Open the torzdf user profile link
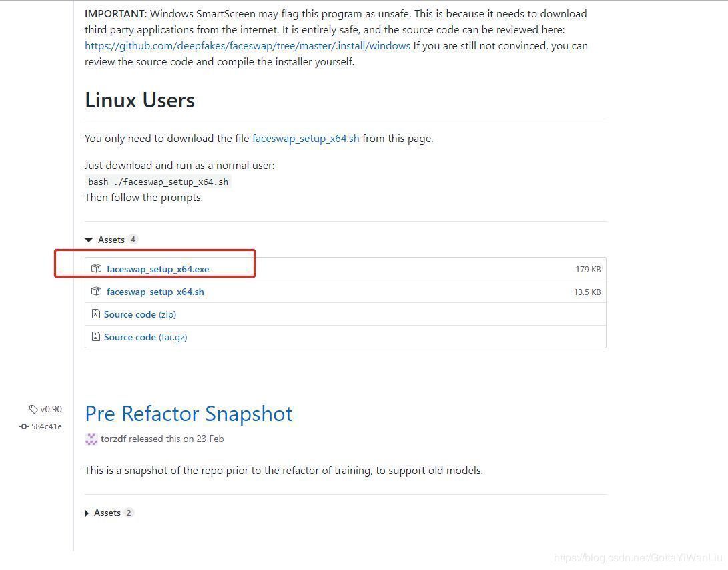 coord(114,439)
